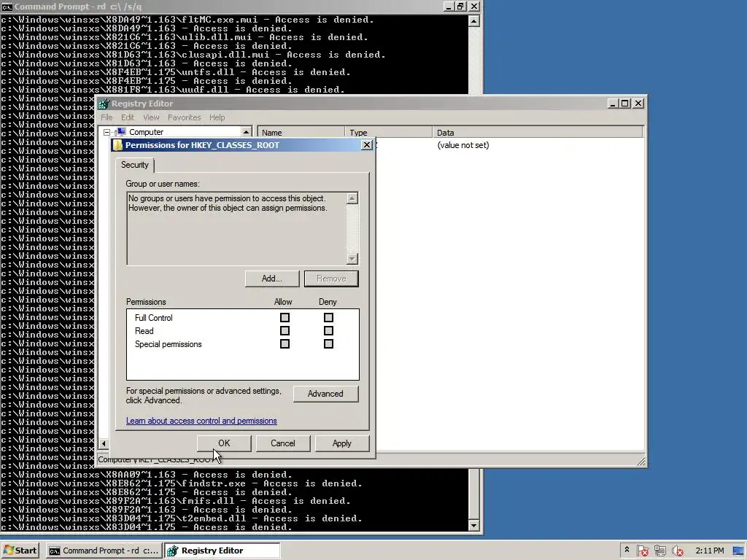Click scroll up arrow in group names list
The width and height of the screenshot is (747, 560).
point(352,198)
